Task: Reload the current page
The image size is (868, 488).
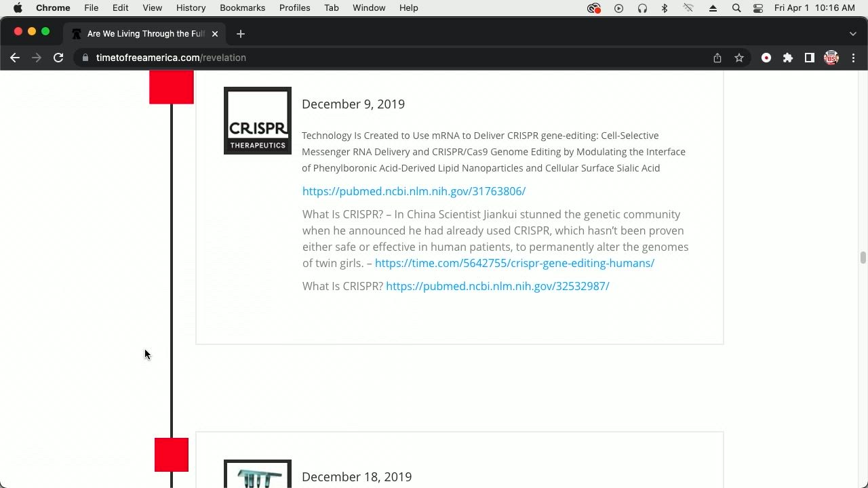Action: (58, 58)
